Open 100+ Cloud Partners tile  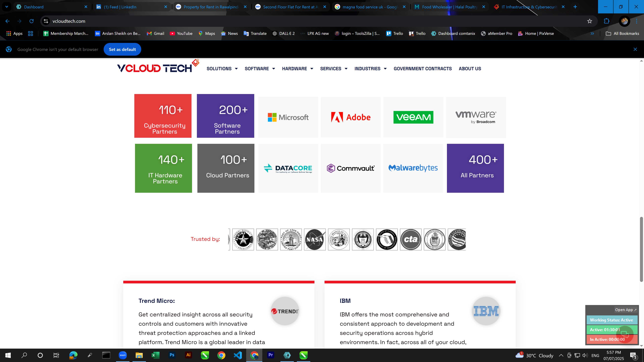[226, 168]
